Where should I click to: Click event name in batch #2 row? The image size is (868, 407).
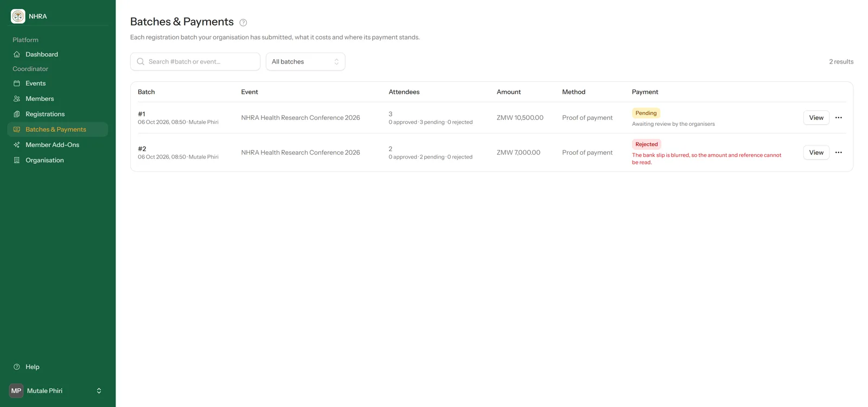click(301, 152)
